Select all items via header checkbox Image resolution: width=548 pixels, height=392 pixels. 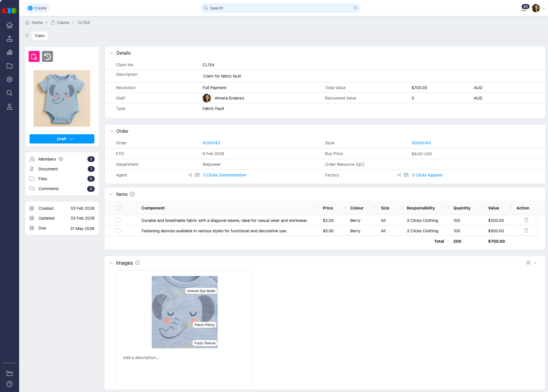pyautogui.click(x=118, y=208)
